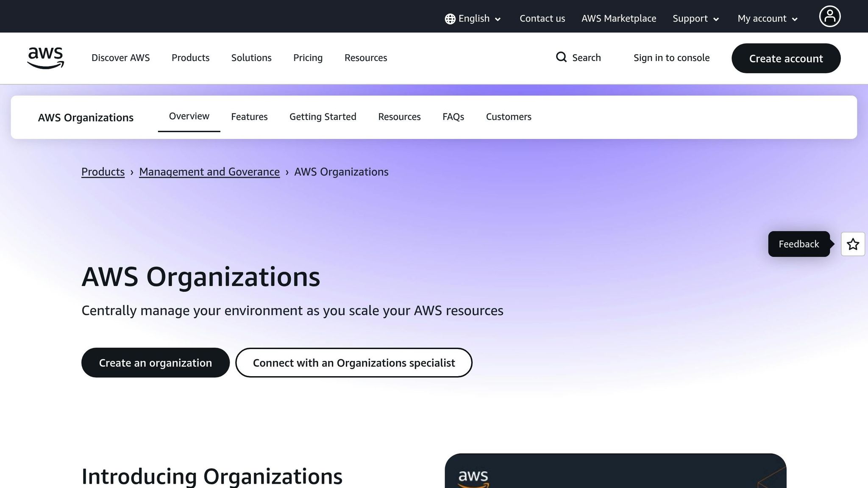Click Connect with an Organizations specialist

[354, 363]
